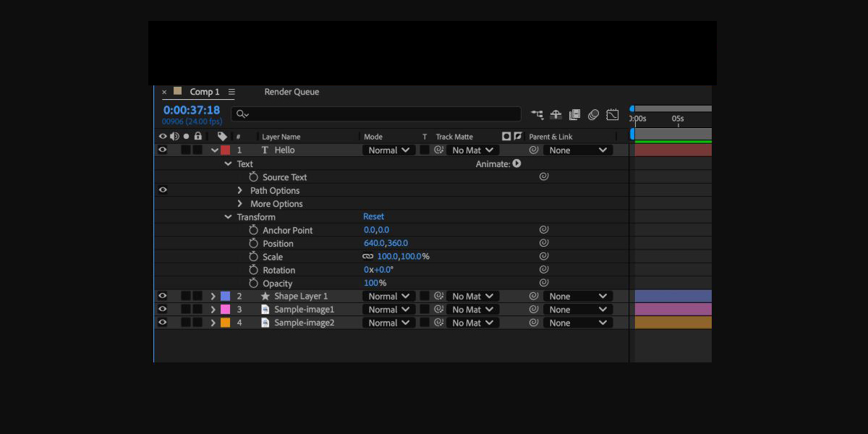868x434 pixels.
Task: Toggle visibility of Shape Layer 1
Action: (163, 297)
